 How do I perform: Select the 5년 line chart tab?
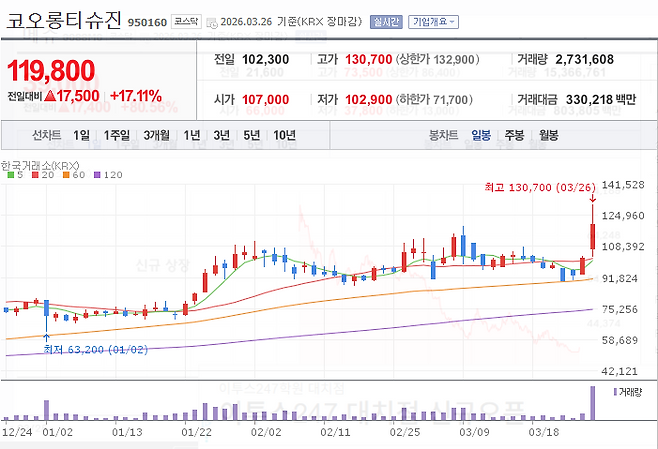pos(252,135)
